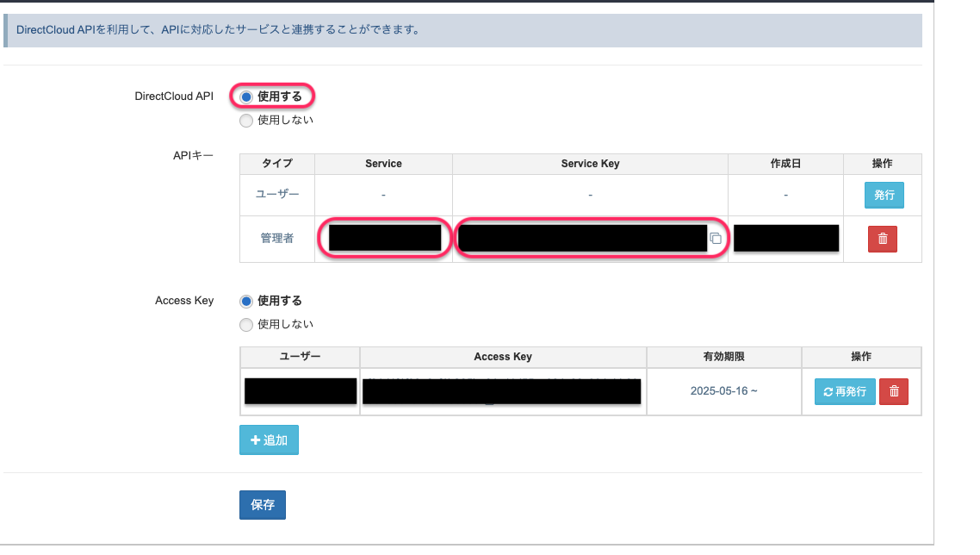The height and width of the screenshot is (555, 980).
Task: Click the Service column header
Action: 383,164
